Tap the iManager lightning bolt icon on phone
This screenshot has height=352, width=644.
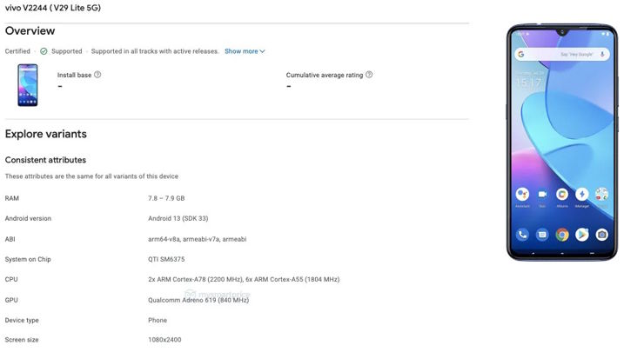[x=581, y=194]
